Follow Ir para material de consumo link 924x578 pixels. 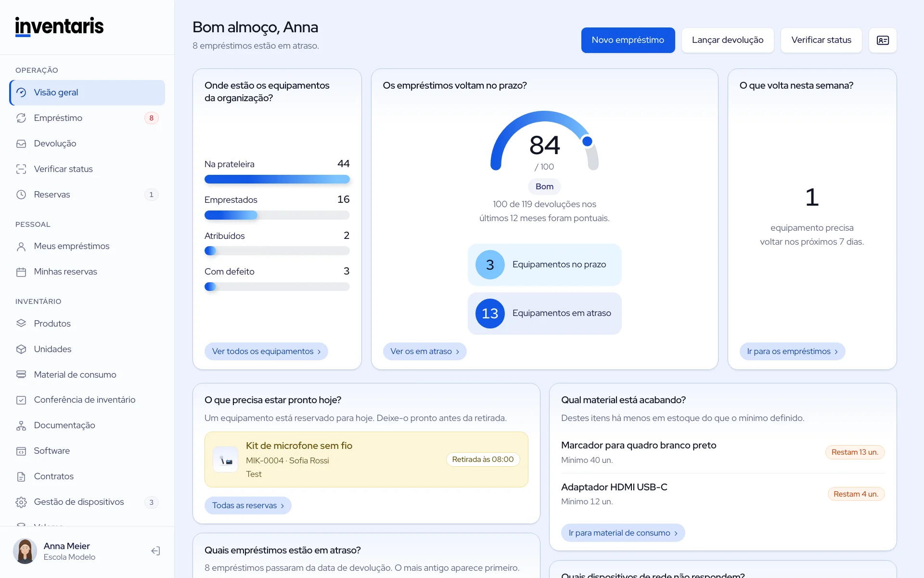point(623,533)
